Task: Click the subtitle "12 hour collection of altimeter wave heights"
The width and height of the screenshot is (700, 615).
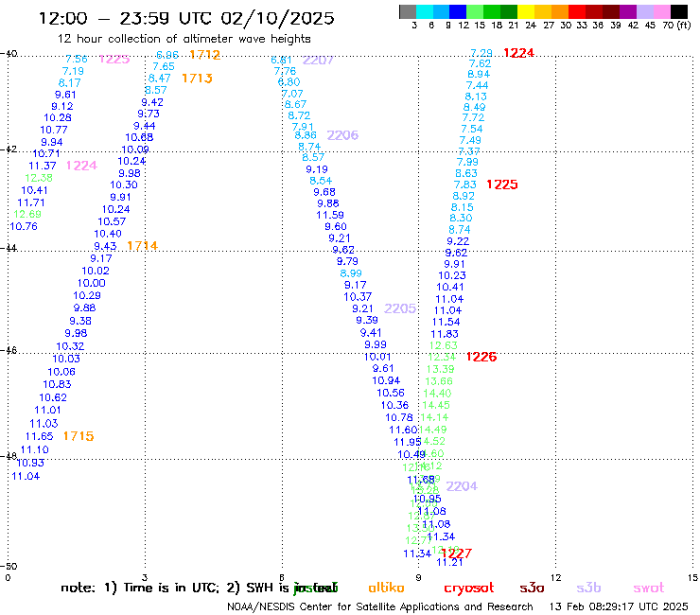Action: 184,39
